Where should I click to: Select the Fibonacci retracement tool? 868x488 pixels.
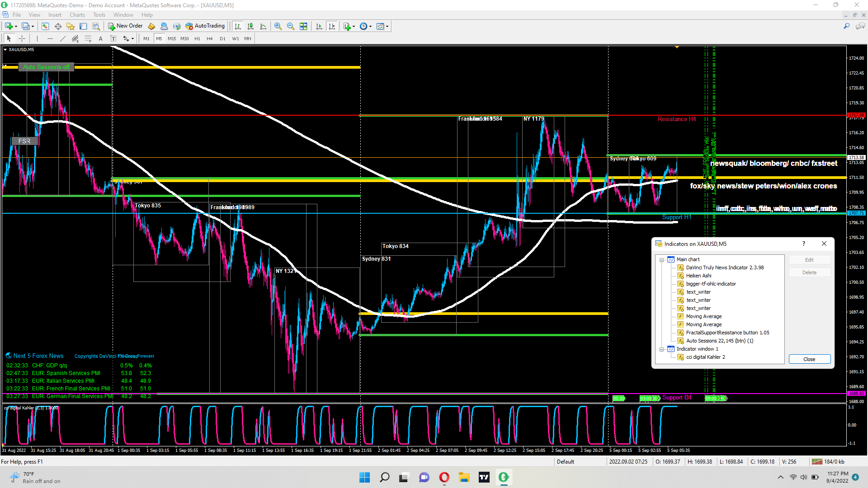[88, 38]
